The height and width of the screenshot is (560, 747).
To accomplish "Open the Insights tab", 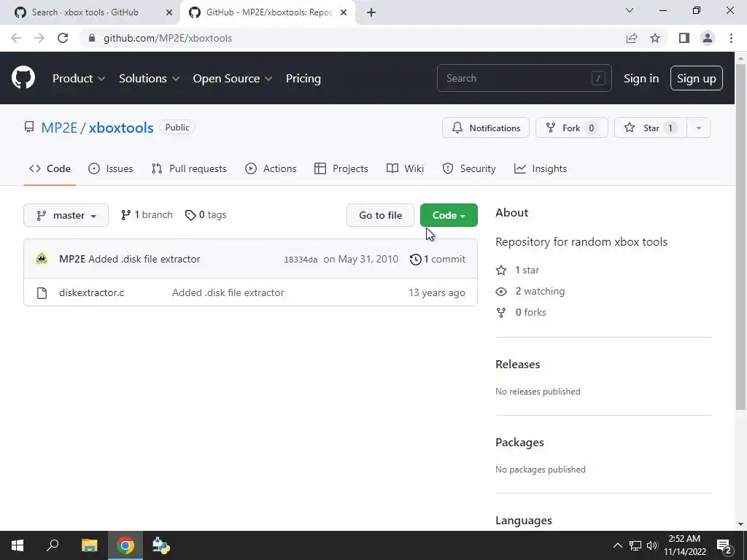I will pyautogui.click(x=541, y=168).
